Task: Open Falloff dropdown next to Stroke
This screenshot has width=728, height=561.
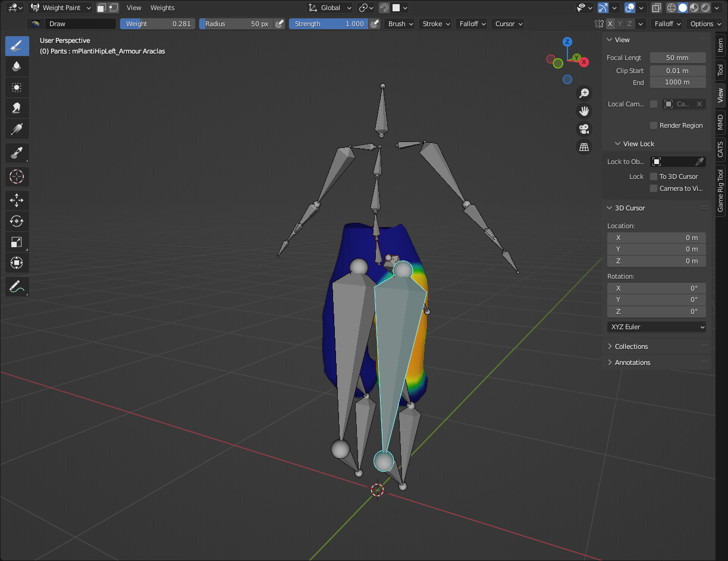Action: (x=472, y=24)
